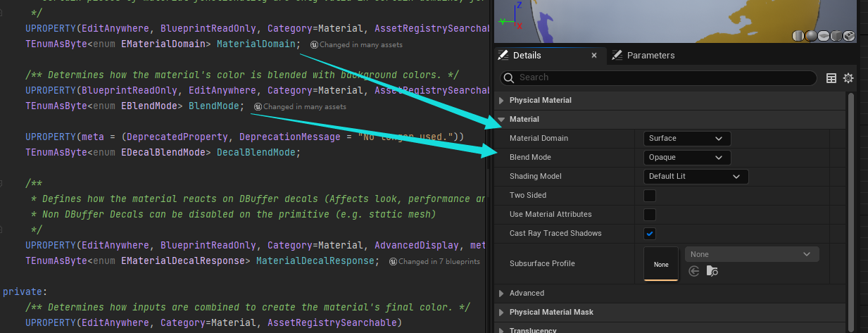Click browse to asset in Content Browser icon
868x333 pixels.
coord(712,271)
